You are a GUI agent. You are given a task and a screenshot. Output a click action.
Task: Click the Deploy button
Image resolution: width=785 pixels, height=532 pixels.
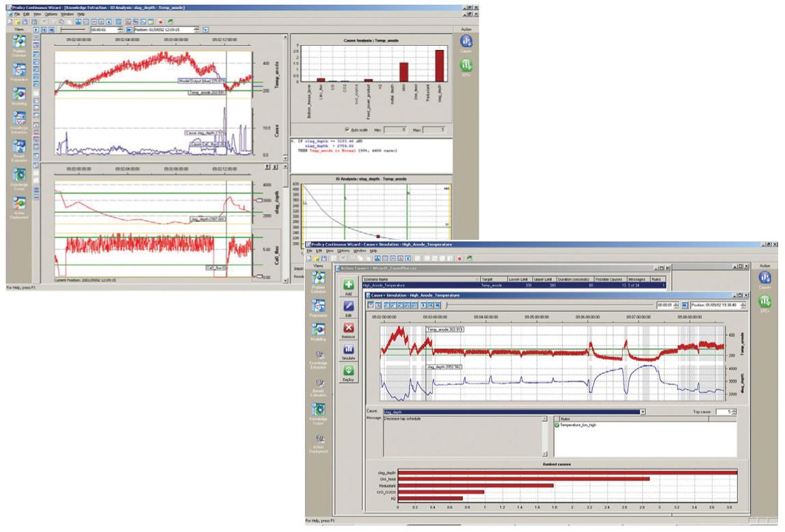point(349,373)
